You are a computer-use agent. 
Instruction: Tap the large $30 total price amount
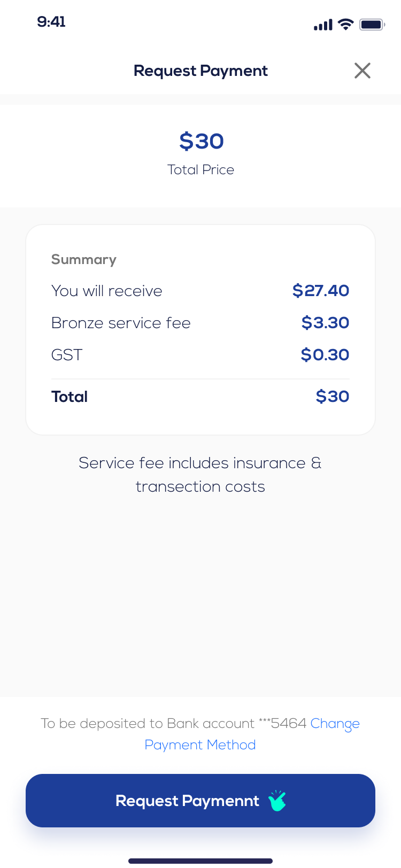tap(201, 141)
